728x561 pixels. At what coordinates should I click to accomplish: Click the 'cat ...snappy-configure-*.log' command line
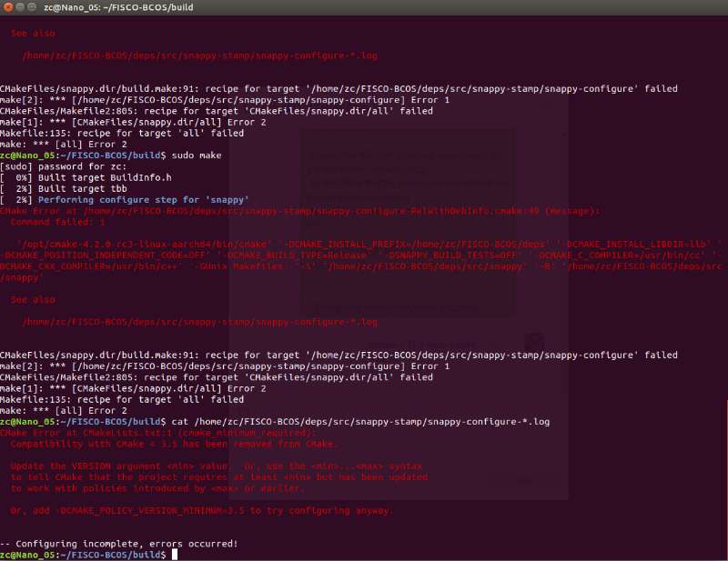275,422
